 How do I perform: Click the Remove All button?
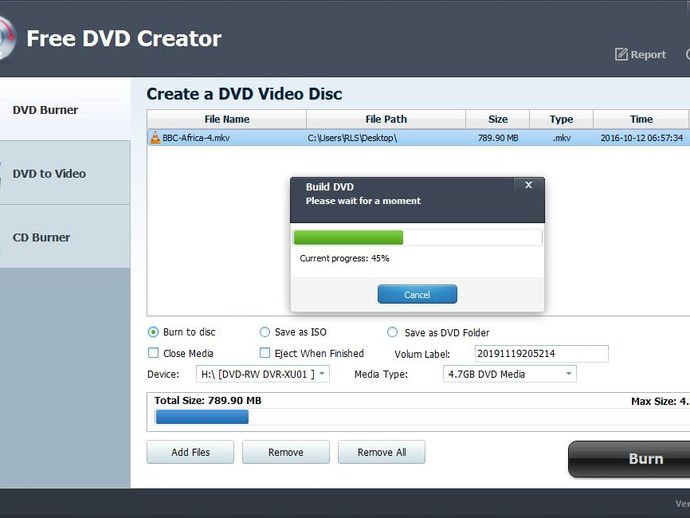pos(382,452)
